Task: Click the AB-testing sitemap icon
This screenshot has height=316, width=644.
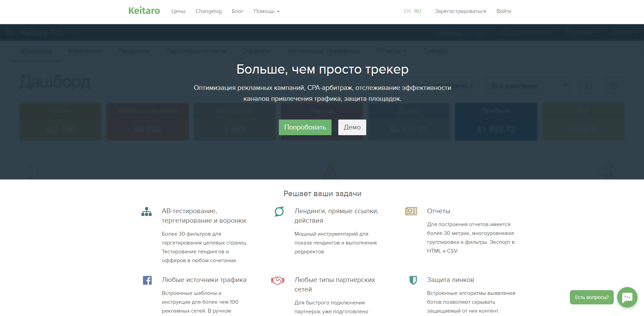Action: [147, 212]
